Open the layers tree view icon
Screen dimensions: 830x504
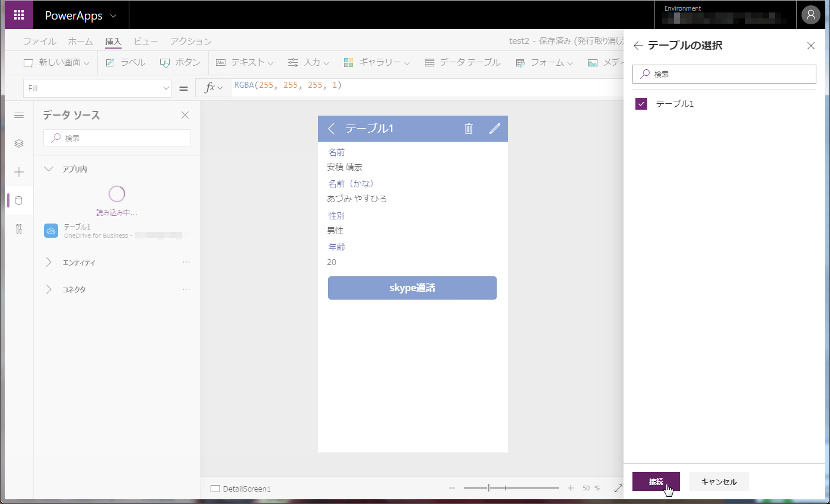(x=19, y=143)
